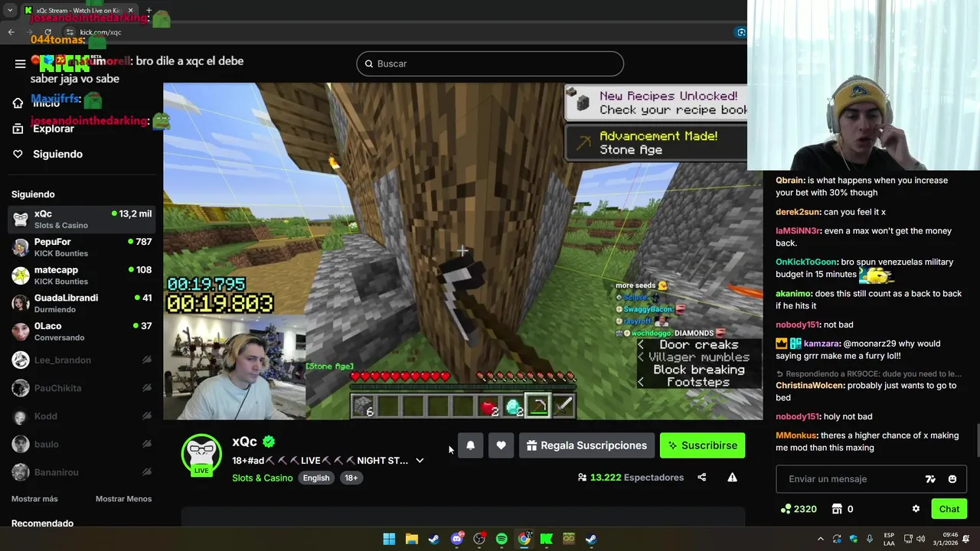Open PepuFor's channel avatar in sidebar
This screenshot has height=551, width=980.
[21, 247]
